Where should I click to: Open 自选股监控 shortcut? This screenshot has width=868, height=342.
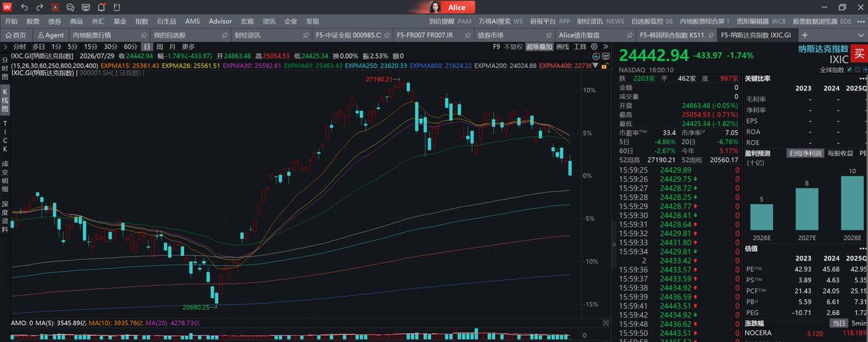point(652,21)
